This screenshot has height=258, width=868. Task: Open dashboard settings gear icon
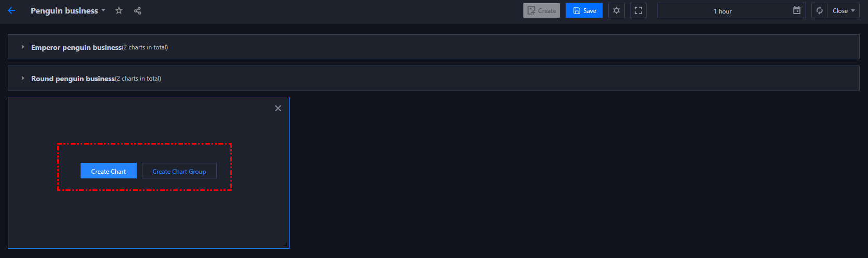616,10
